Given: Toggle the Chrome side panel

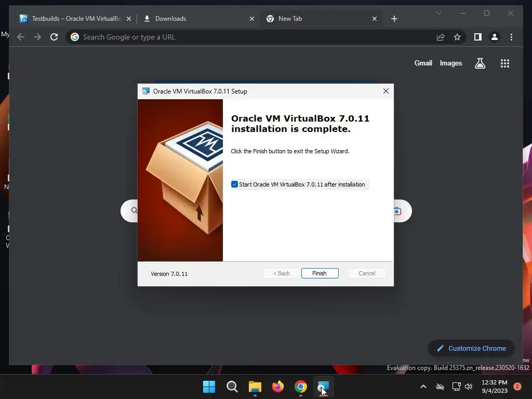Looking at the screenshot, I should click(x=478, y=37).
